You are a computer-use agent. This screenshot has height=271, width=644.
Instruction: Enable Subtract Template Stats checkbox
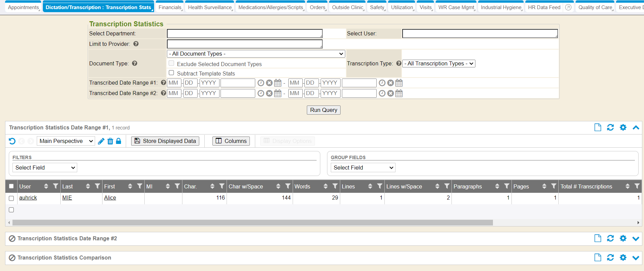171,73
